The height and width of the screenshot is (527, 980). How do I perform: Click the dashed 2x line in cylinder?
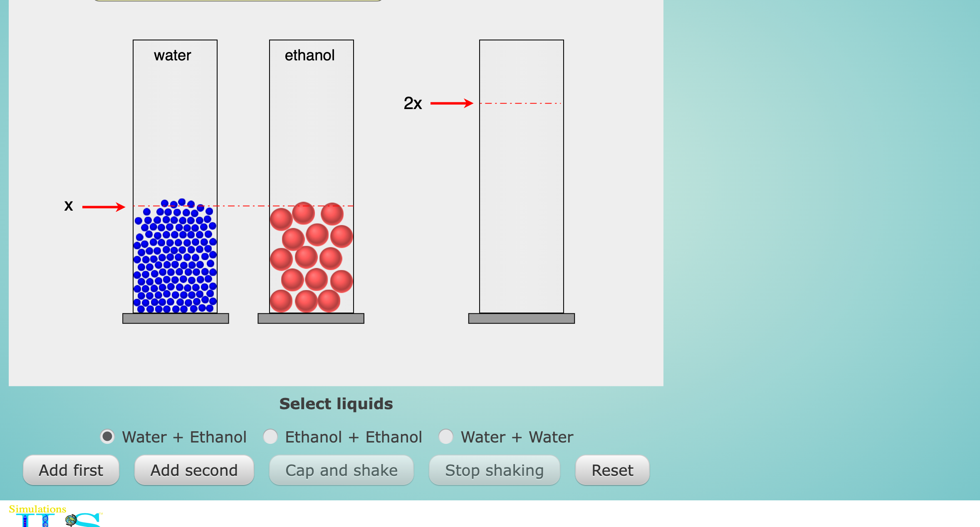[521, 103]
